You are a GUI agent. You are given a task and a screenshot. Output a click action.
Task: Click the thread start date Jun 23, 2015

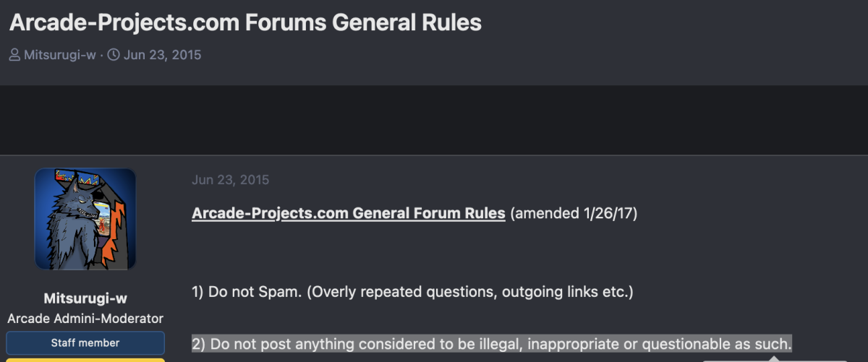pos(162,55)
